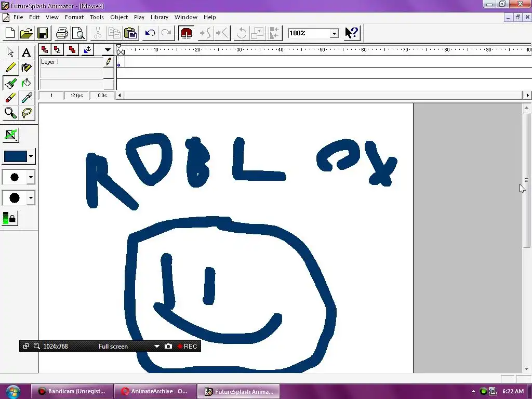This screenshot has height=399, width=532.
Task: Open the 100% zoom dropdown
Action: point(334,33)
